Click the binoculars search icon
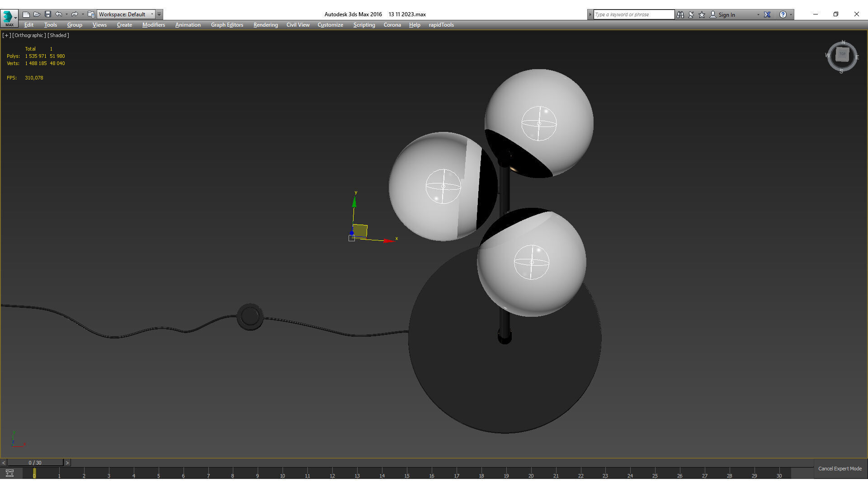The image size is (868, 488). point(680,14)
